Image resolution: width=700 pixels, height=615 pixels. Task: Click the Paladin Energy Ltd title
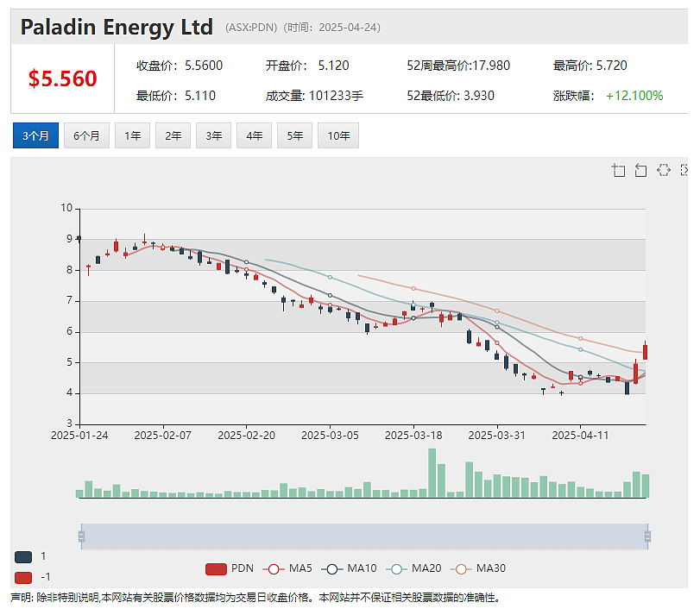pyautogui.click(x=117, y=28)
